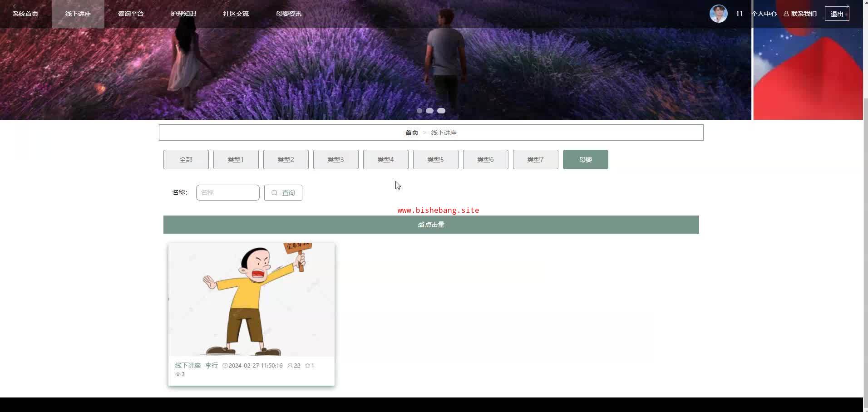Open the 母婴资讯 section
Image resolution: width=868 pixels, height=412 pixels.
(289, 14)
